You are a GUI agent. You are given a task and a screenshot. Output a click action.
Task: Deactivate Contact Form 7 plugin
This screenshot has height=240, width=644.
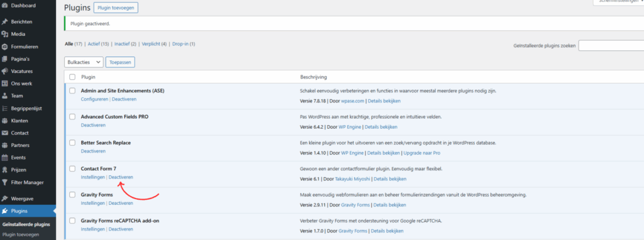click(x=121, y=177)
